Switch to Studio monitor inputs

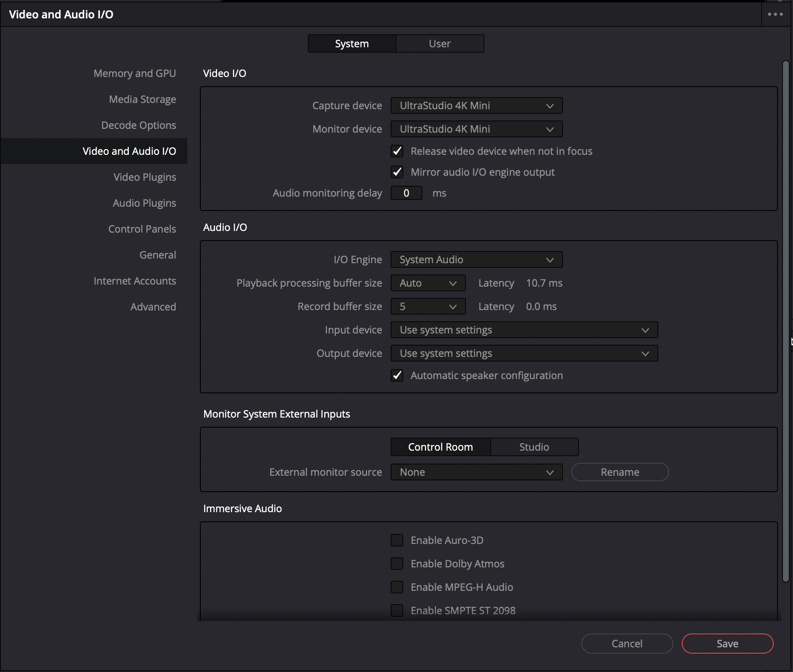pos(534,447)
